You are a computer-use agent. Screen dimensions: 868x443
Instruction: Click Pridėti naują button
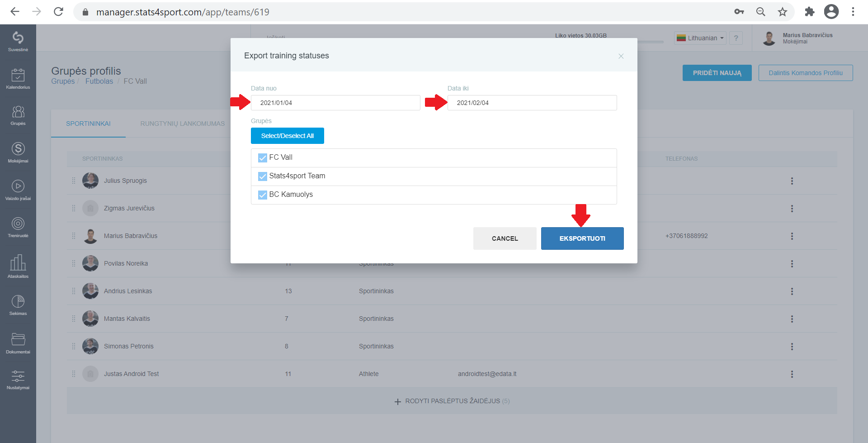point(717,73)
